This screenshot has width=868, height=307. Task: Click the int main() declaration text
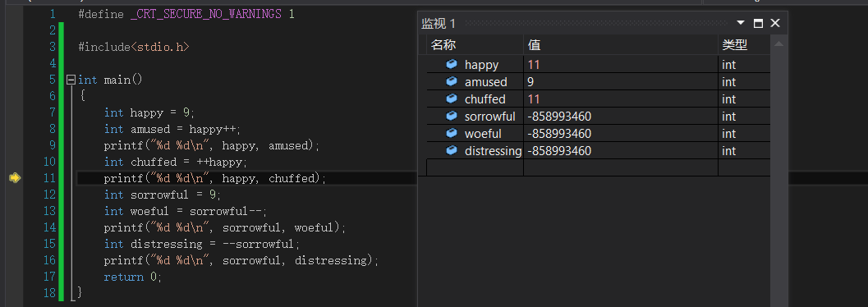pyautogui.click(x=110, y=80)
